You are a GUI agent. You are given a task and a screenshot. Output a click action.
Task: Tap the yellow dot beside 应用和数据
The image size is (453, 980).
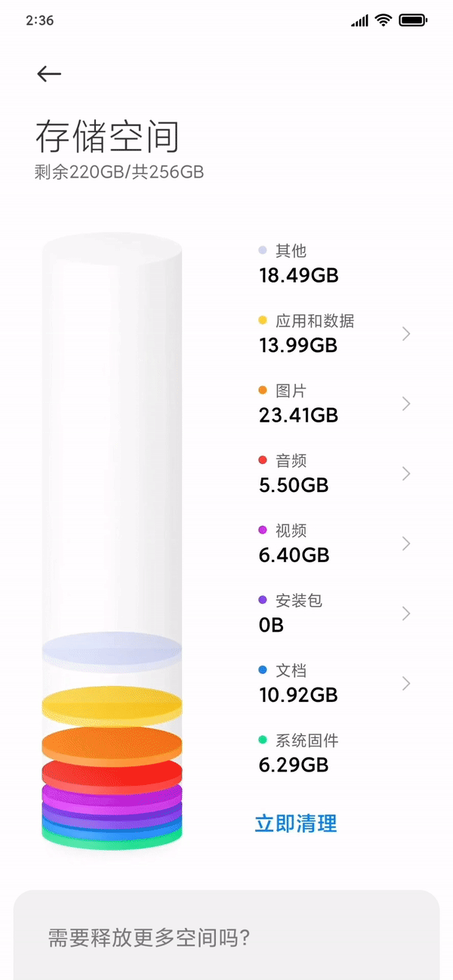pyautogui.click(x=263, y=320)
